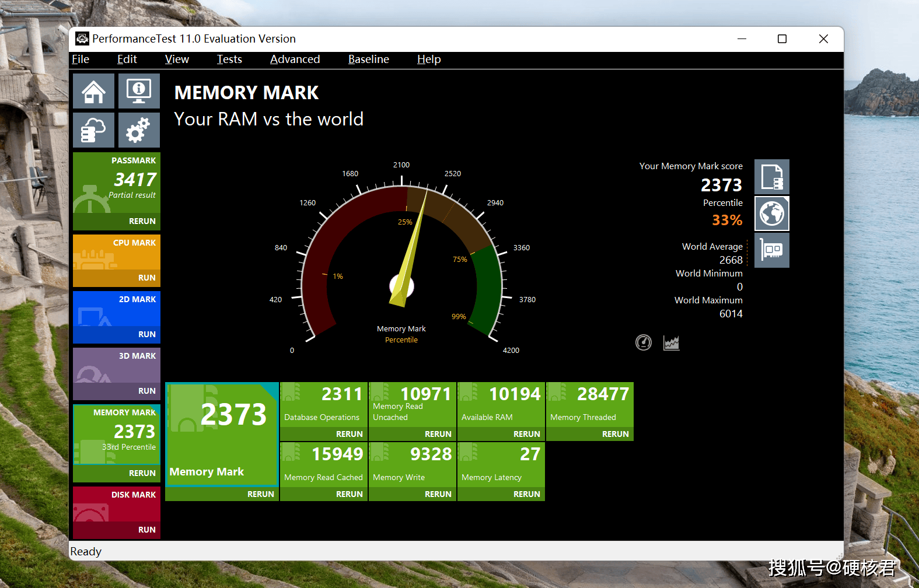Screen dimensions: 919x588
Task: Open the File menu
Action: (x=81, y=60)
